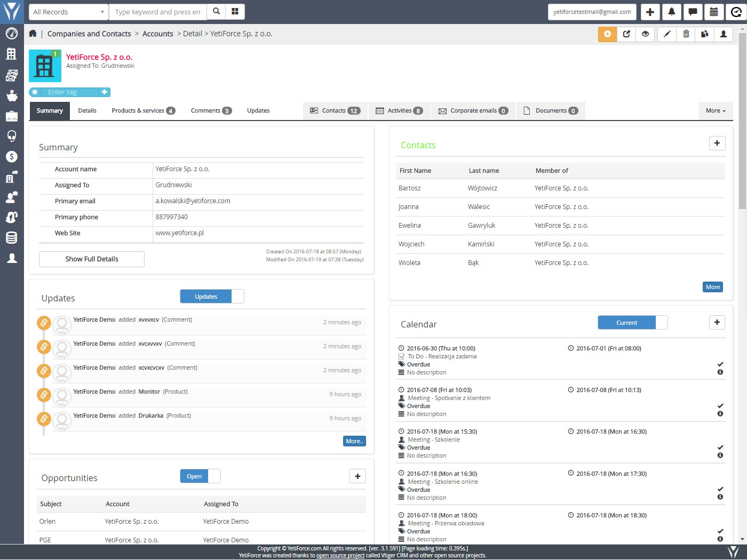Open the database stack sidebar icon
The height and width of the screenshot is (560, 747).
click(12, 238)
